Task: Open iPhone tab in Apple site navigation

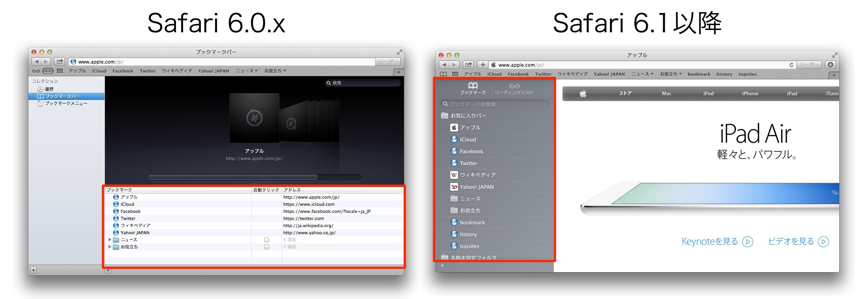Action: click(x=750, y=94)
